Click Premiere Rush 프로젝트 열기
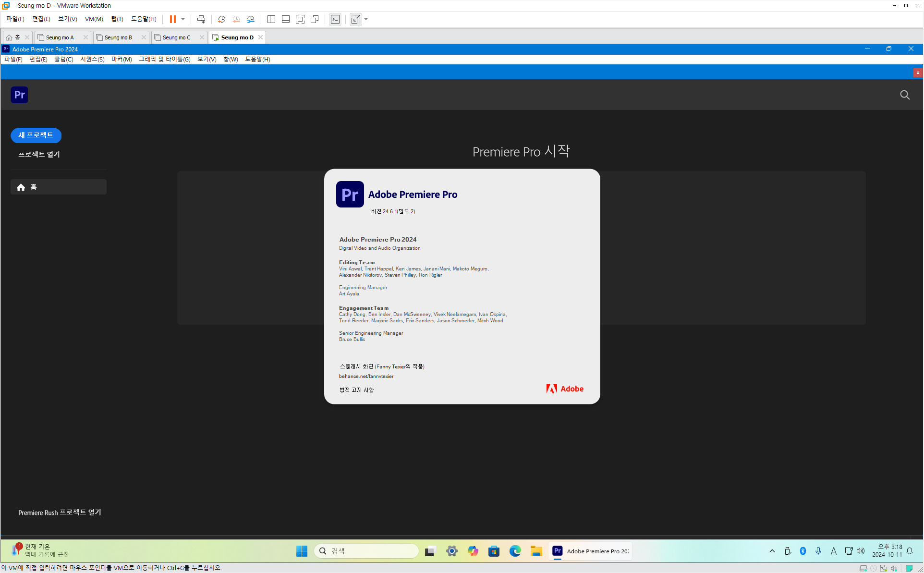This screenshot has width=924, height=573. point(60,512)
